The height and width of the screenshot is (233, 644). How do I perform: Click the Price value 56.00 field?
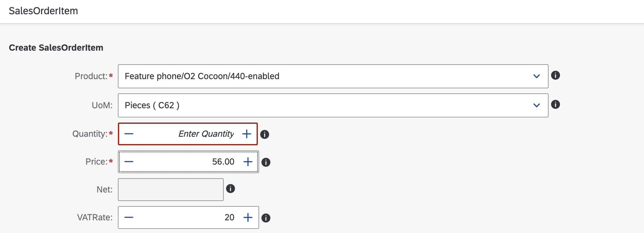click(188, 162)
